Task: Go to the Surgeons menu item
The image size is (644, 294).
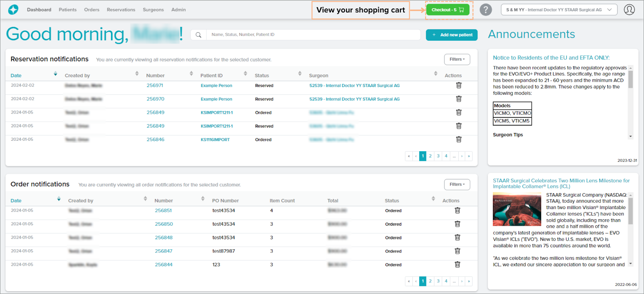Action: point(153,10)
